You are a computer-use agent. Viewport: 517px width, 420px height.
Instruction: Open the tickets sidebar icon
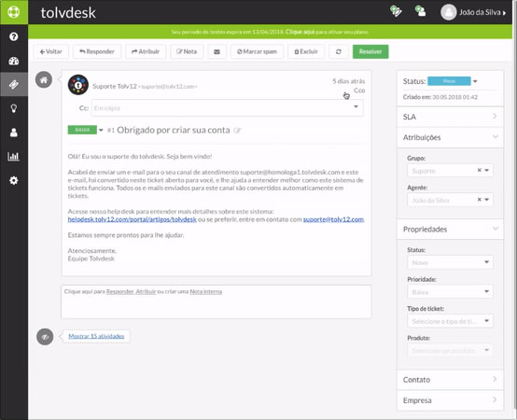pos(13,85)
